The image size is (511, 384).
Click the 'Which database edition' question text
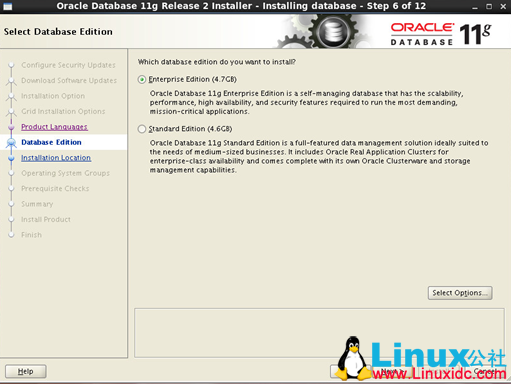[217, 62]
